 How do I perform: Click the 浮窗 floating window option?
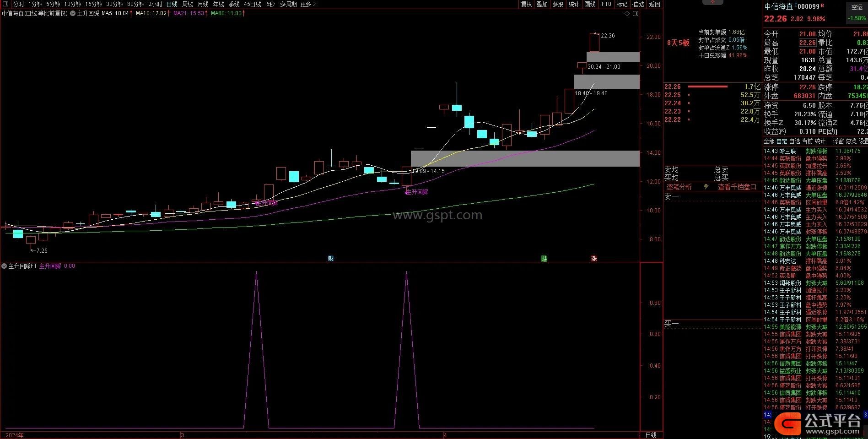point(838,141)
